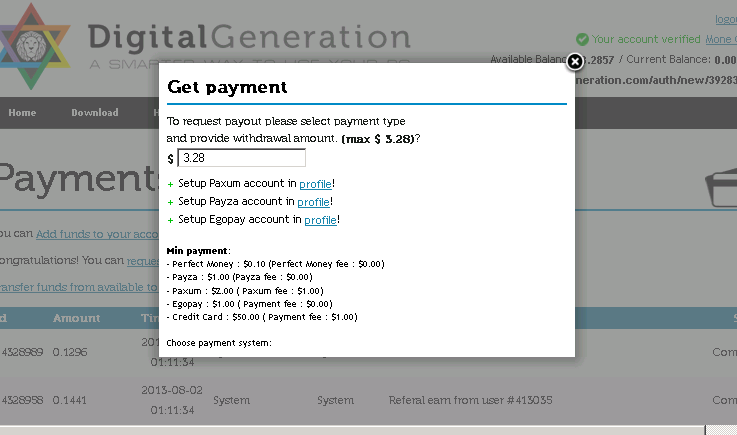This screenshot has width=737, height=435.
Task: Open the Download menu item
Action: (95, 112)
